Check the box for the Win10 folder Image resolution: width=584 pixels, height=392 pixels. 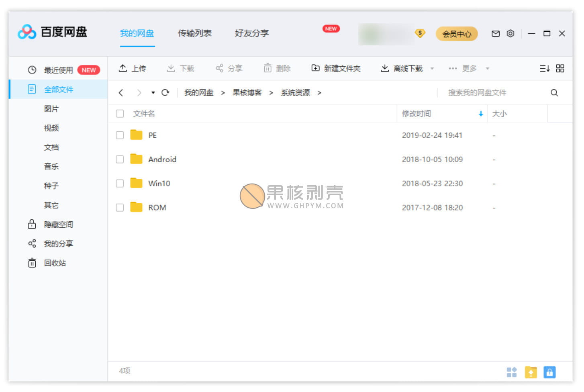[x=120, y=184]
